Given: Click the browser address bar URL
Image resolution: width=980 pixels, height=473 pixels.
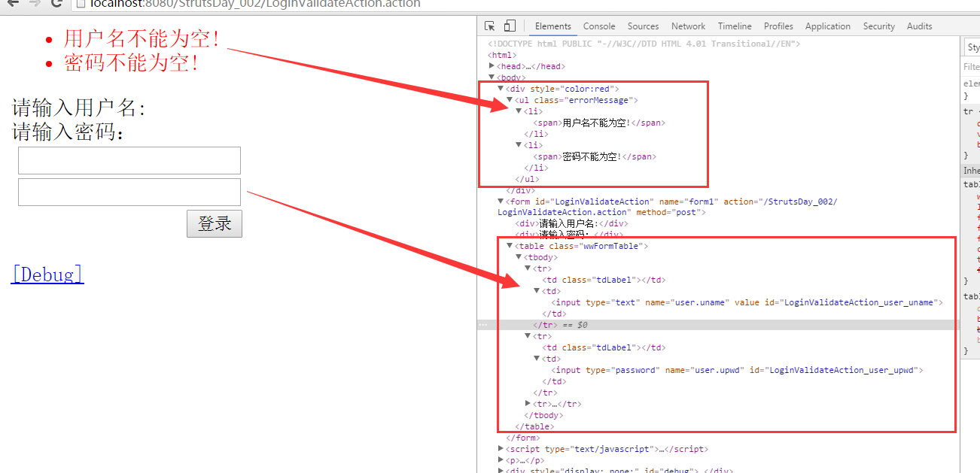Looking at the screenshot, I should click(255, 4).
